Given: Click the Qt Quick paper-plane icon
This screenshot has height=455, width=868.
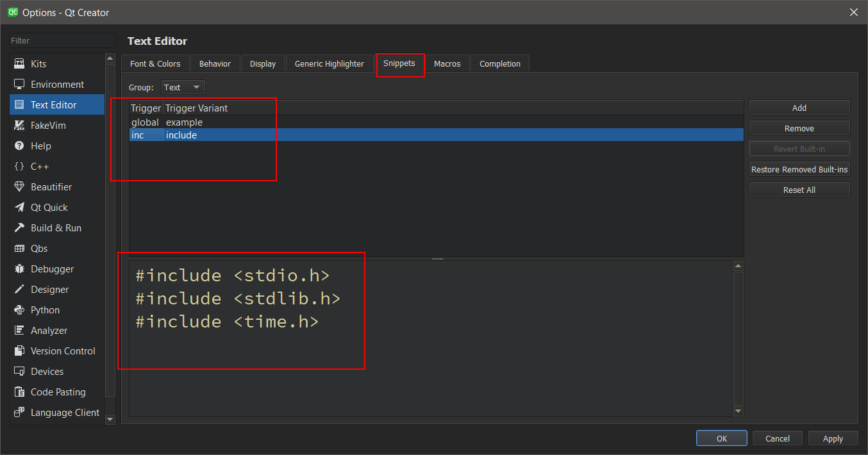Looking at the screenshot, I should (19, 208).
